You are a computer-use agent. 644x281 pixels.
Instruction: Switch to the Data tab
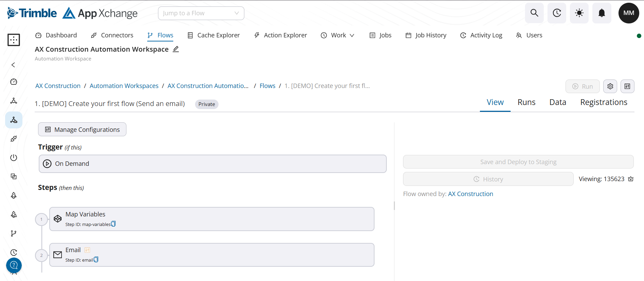point(558,102)
